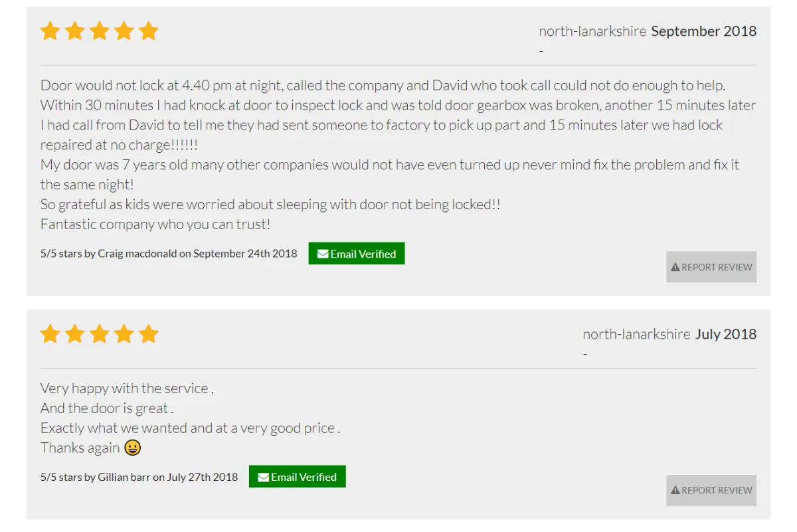The width and height of the screenshot is (797, 532).
Task: Click 'Fantastic company who you can trust!' text
Action: [x=155, y=224]
